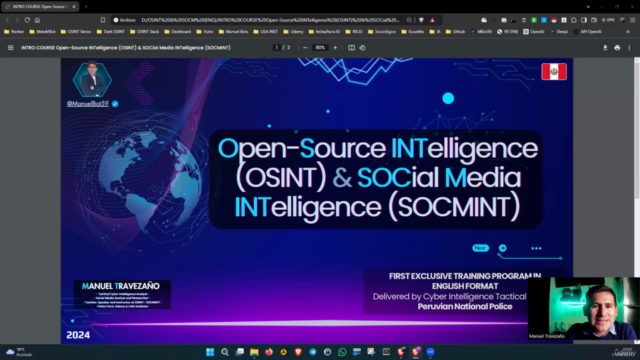Print the PDF document
This screenshot has height=360, width=640.
tap(617, 48)
